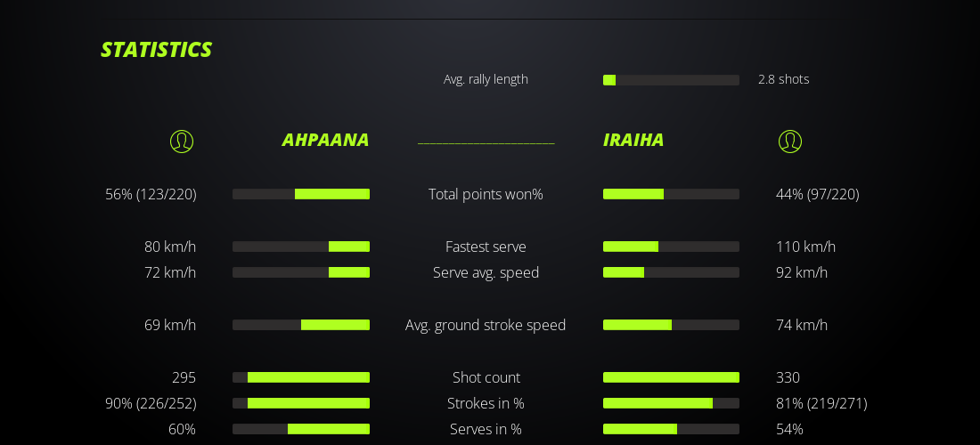Select the IRAIHA player name

coord(633,140)
